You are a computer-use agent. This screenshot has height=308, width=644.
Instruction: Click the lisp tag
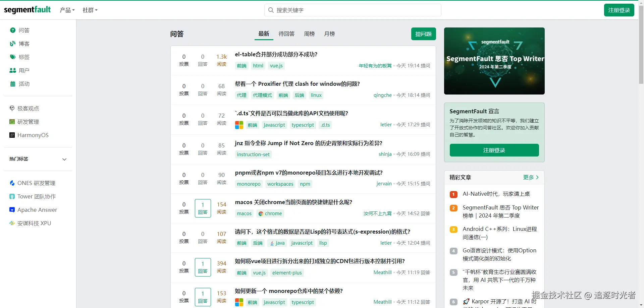click(x=323, y=243)
